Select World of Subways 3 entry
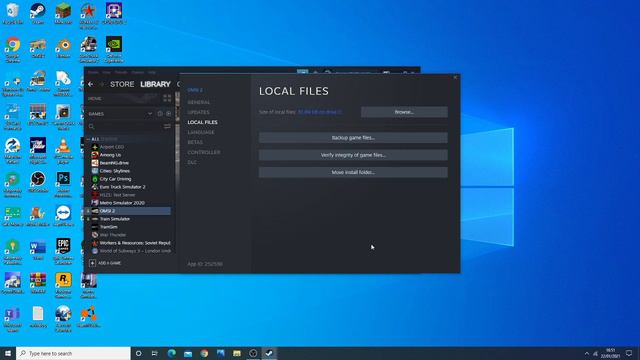 pyautogui.click(x=135, y=251)
